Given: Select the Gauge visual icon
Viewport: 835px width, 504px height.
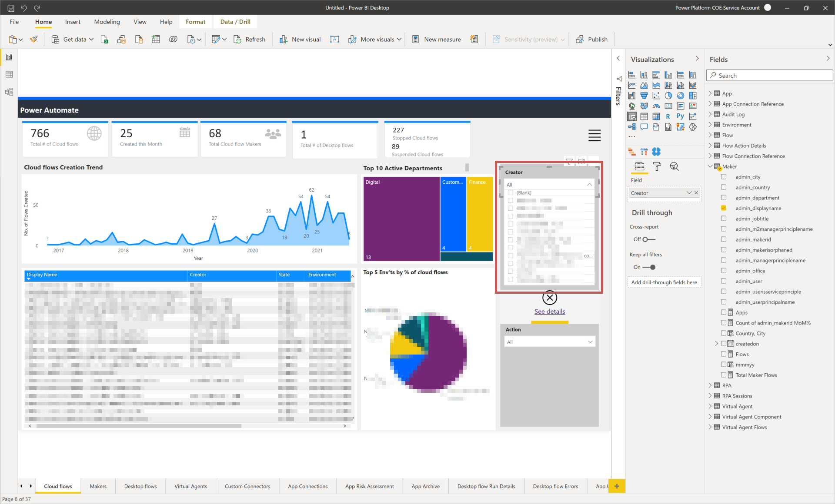Looking at the screenshot, I should point(656,106).
